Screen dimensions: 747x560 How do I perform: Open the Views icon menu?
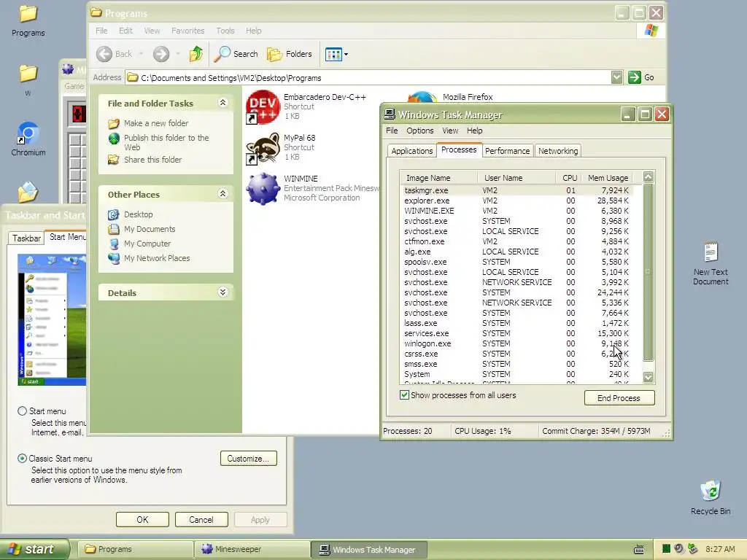pyautogui.click(x=336, y=54)
